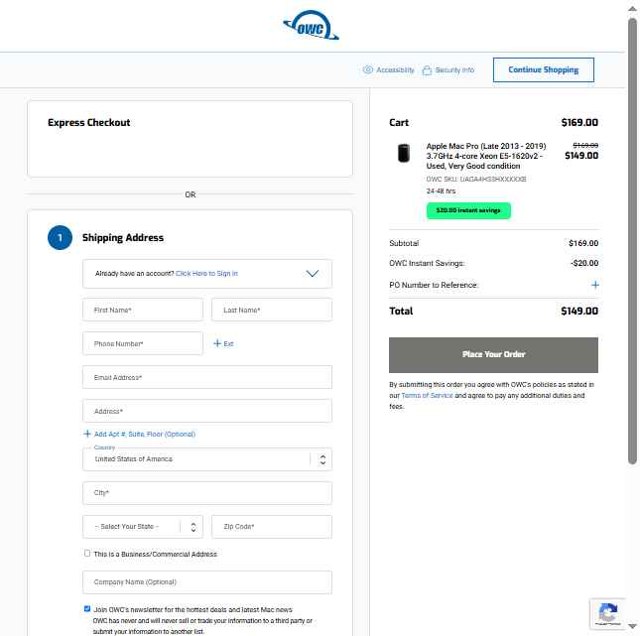The width and height of the screenshot is (640, 636).
Task: Click Place Your Order button
Action: click(493, 355)
